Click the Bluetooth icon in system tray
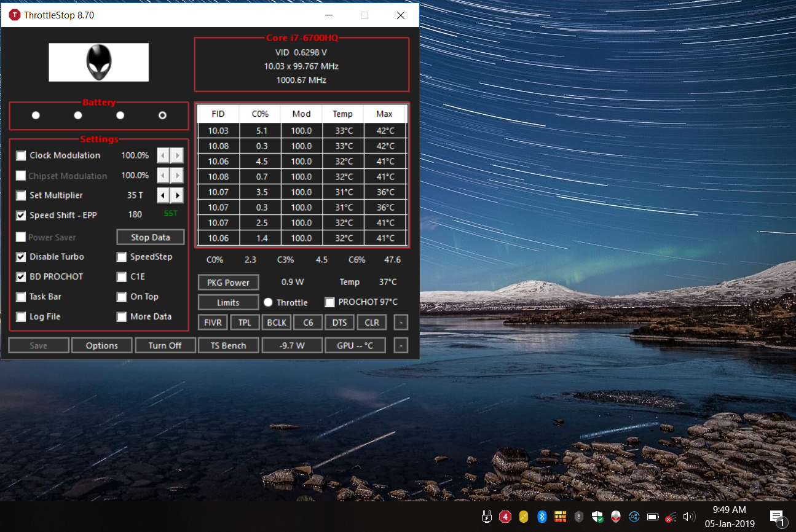Screen dimensions: 796x532 [542, 517]
